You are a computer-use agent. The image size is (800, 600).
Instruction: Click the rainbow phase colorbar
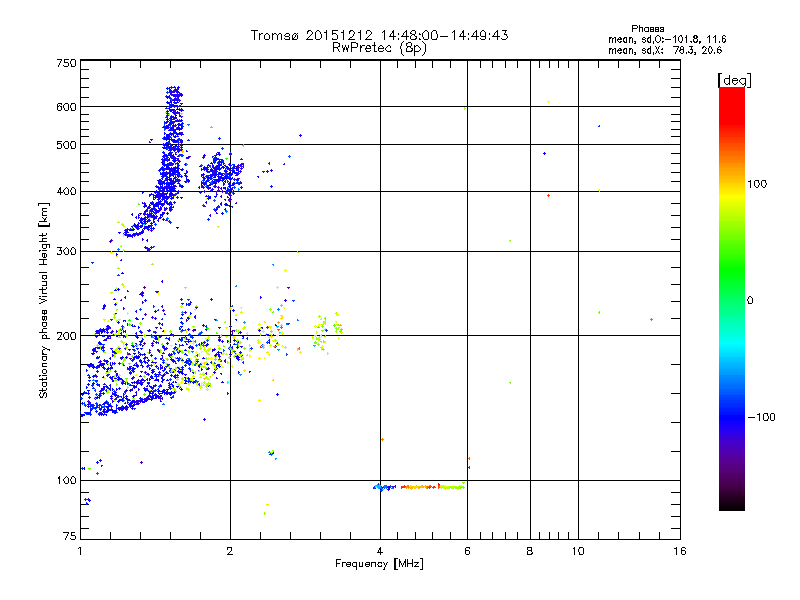tap(732, 298)
